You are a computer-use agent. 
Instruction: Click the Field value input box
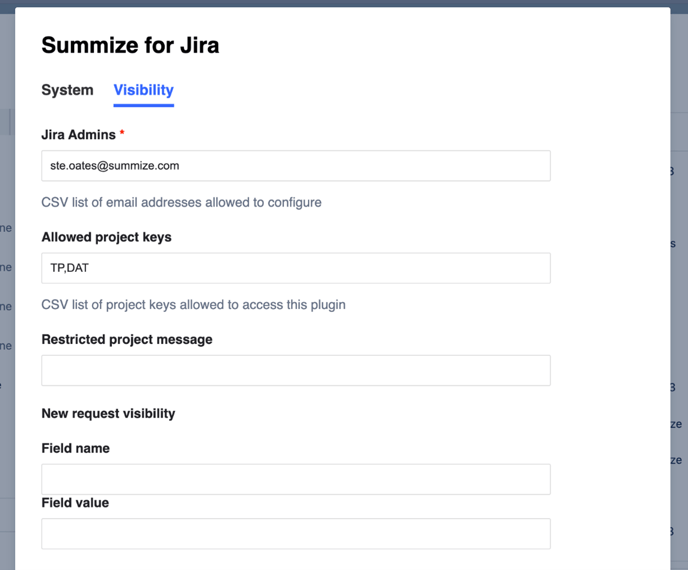(296, 534)
